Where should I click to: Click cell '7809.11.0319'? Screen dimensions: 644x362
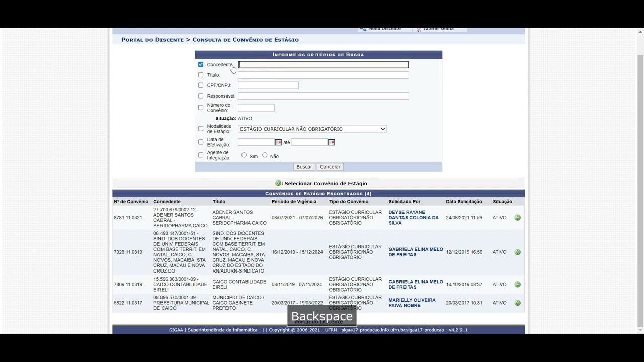click(128, 285)
